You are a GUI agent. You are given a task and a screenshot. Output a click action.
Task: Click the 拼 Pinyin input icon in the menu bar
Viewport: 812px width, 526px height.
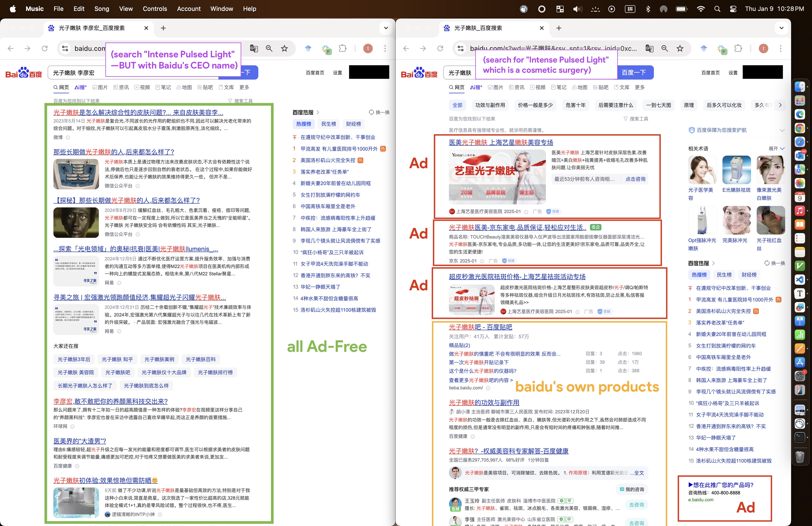click(630, 9)
